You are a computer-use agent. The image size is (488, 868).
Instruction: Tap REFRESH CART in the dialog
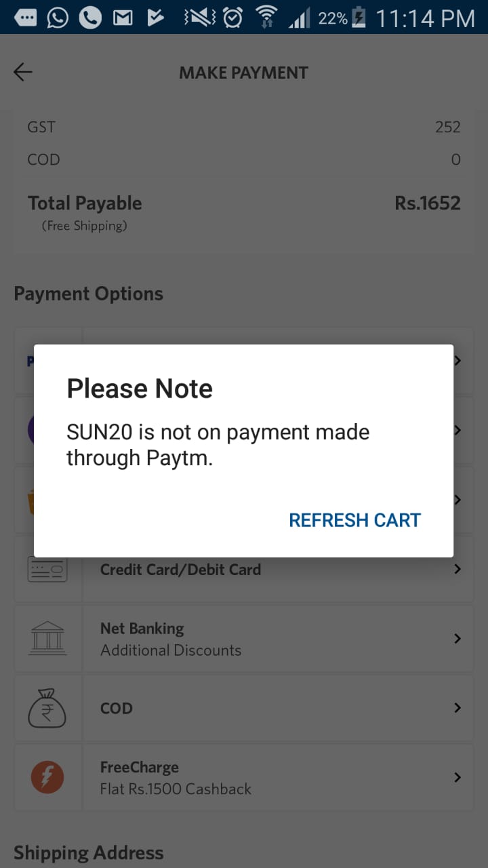[x=354, y=520]
